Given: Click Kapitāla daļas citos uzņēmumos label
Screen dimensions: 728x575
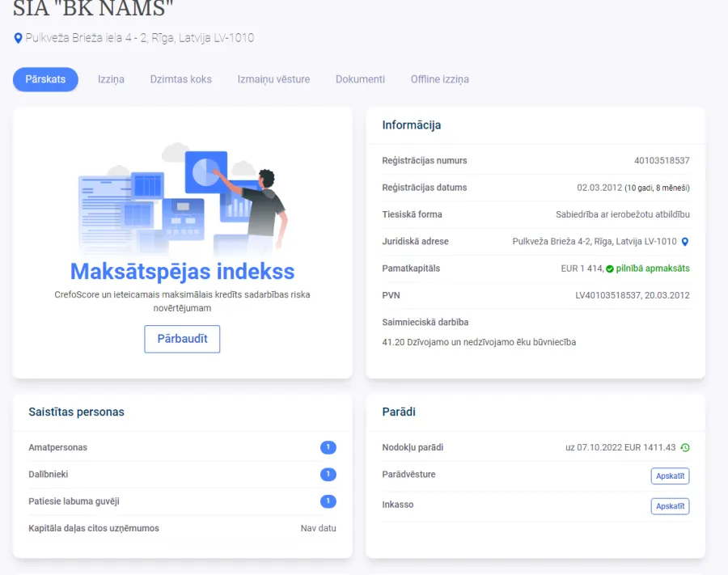Looking at the screenshot, I should coord(94,528).
